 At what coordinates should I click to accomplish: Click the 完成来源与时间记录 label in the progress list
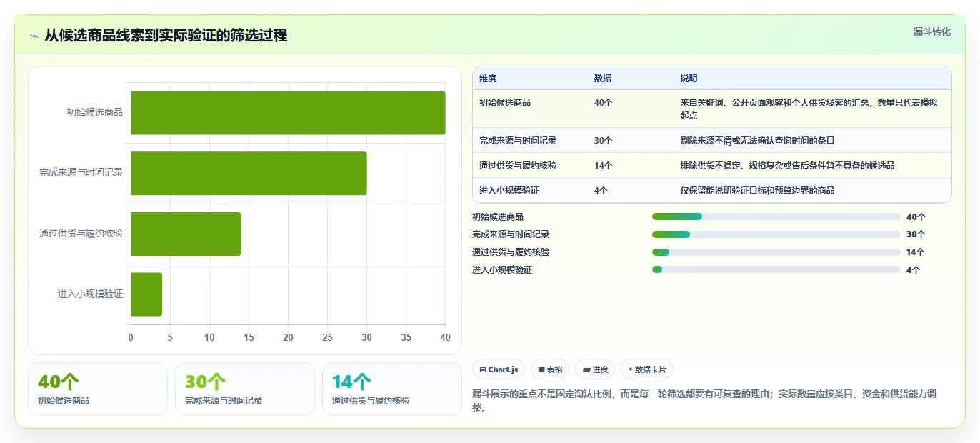click(511, 234)
